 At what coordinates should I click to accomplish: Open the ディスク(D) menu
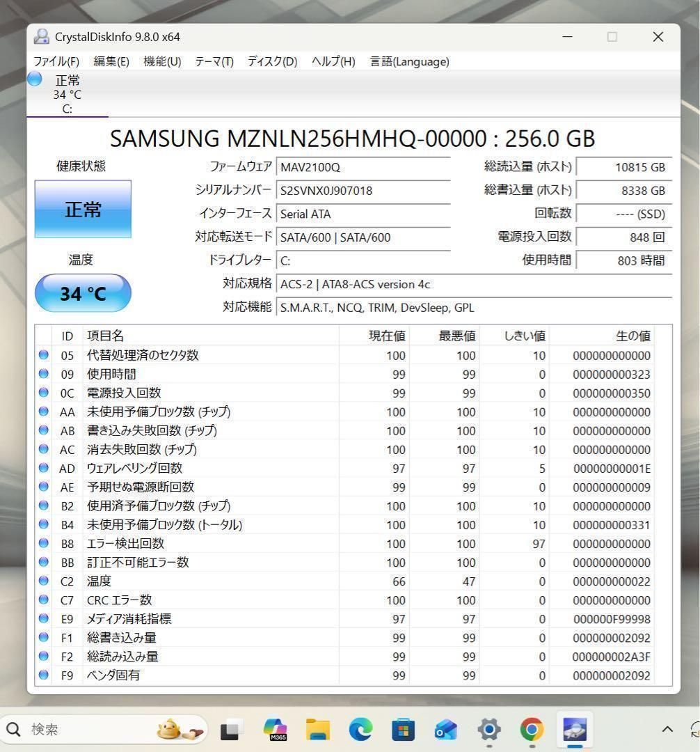click(x=272, y=61)
